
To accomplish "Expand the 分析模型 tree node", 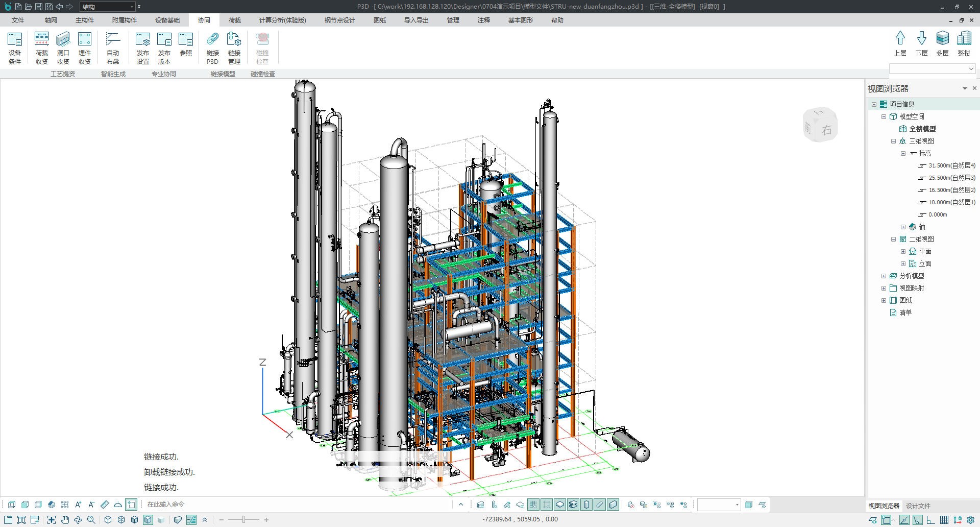I will click(x=884, y=276).
